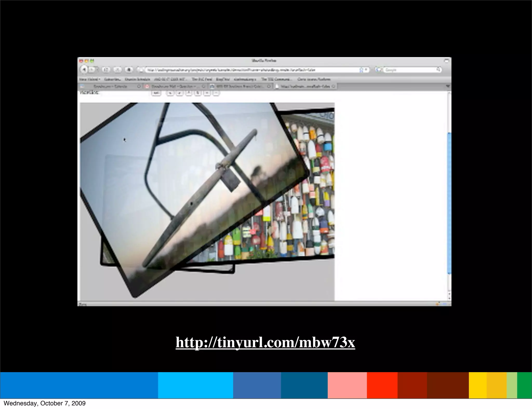Open the Most Visited bookmarks dropdown
Image resolution: width=532 pixels, height=409 pixels.
click(x=90, y=79)
